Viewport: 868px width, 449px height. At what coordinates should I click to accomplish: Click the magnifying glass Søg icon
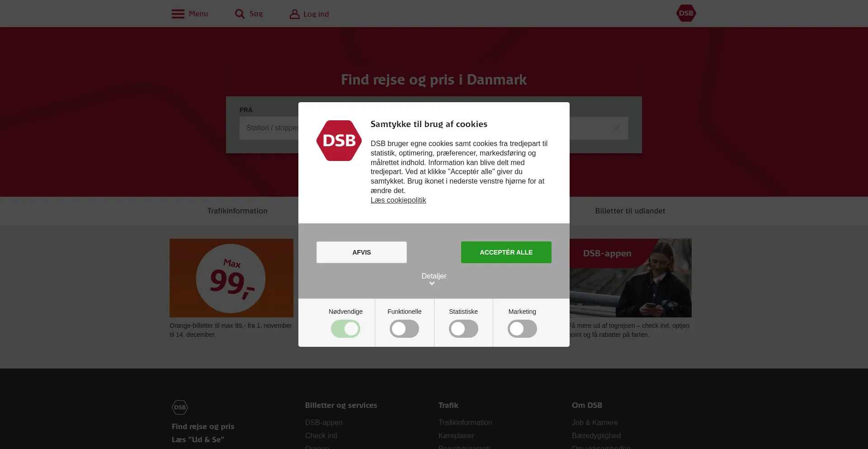pos(240,14)
